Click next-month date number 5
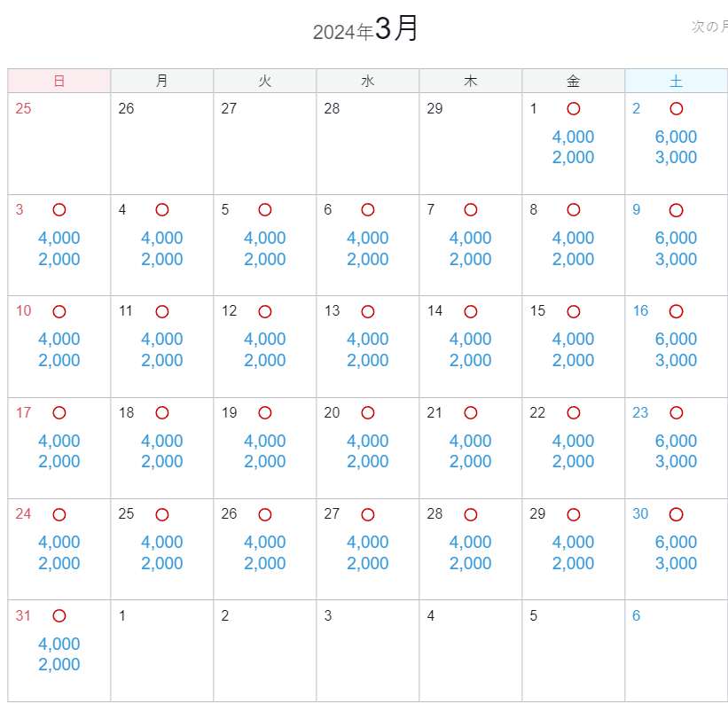This screenshot has width=728, height=704. point(534,615)
